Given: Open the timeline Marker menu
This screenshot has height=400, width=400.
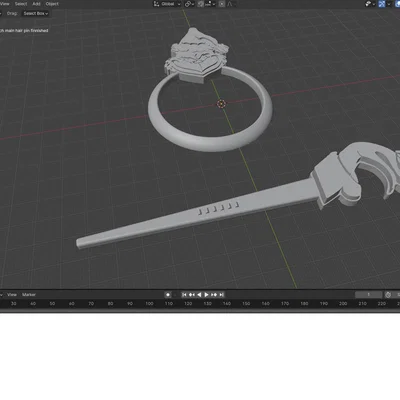Looking at the screenshot, I should click(29, 295).
